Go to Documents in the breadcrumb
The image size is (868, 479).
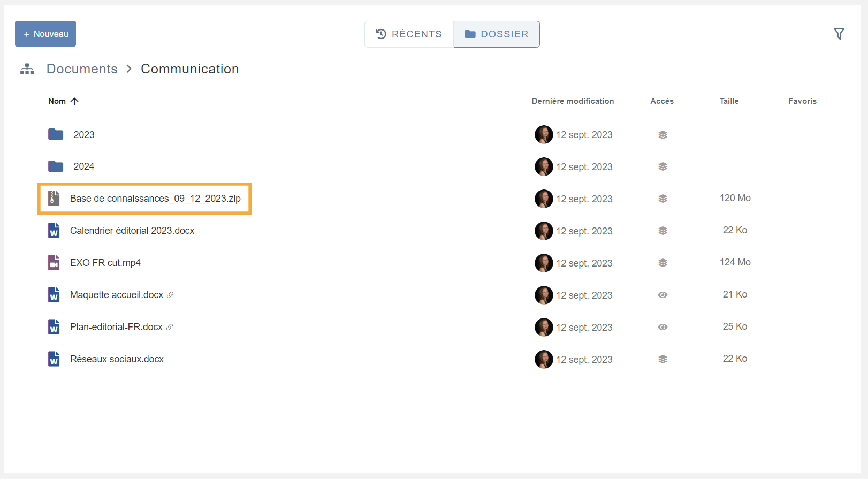pos(82,69)
